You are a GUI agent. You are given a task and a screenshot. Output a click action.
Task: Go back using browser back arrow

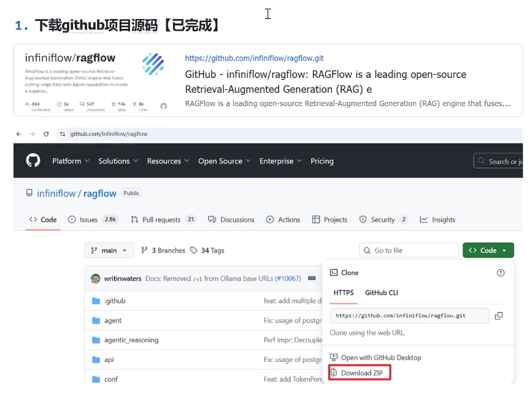coord(18,134)
